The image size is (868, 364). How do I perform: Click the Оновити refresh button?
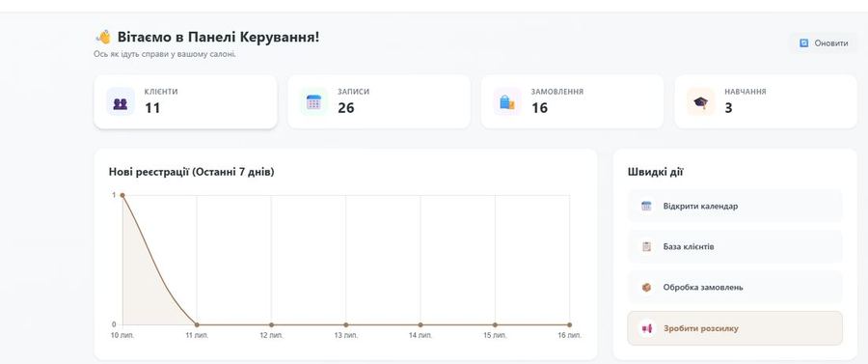(x=823, y=43)
